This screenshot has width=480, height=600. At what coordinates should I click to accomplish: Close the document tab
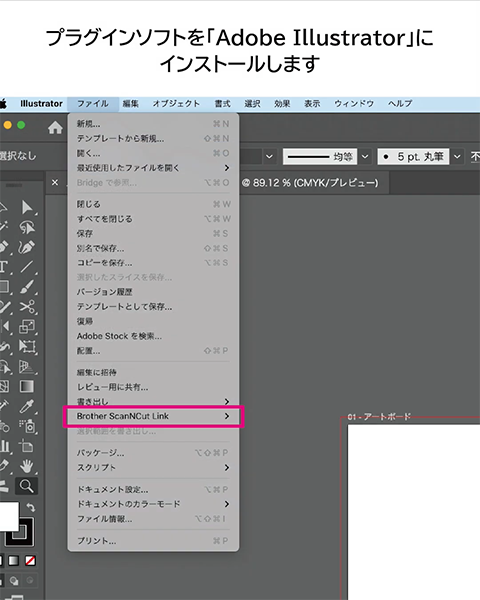pyautogui.click(x=55, y=183)
